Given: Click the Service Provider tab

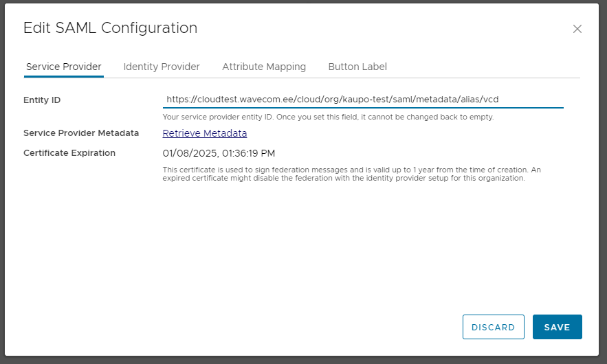Looking at the screenshot, I should pos(63,67).
